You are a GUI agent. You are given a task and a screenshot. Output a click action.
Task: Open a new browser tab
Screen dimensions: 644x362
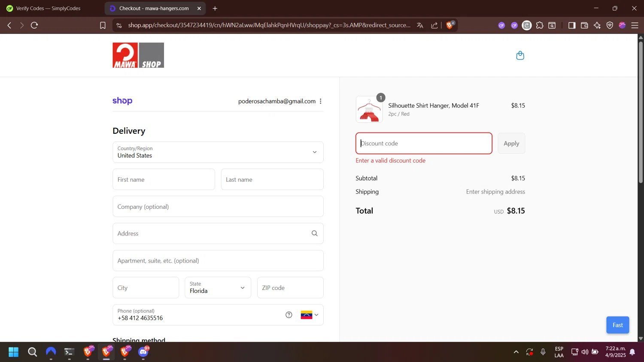pyautogui.click(x=215, y=8)
